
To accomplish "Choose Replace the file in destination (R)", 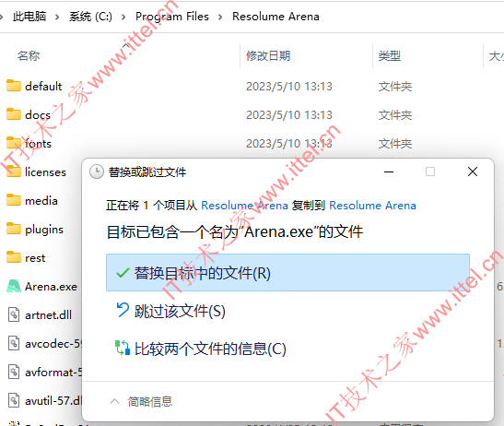I will (x=287, y=273).
